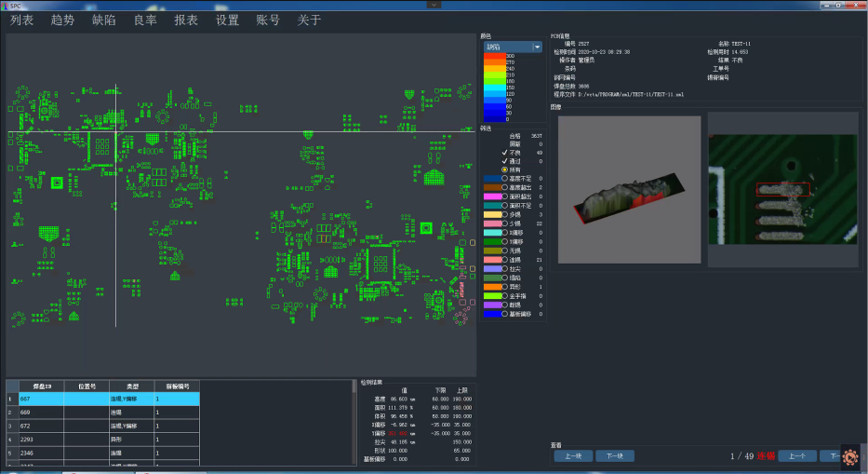Open the 缺陷 color mode dropdown
Viewport: 868px width, 474px height.
pyautogui.click(x=537, y=47)
